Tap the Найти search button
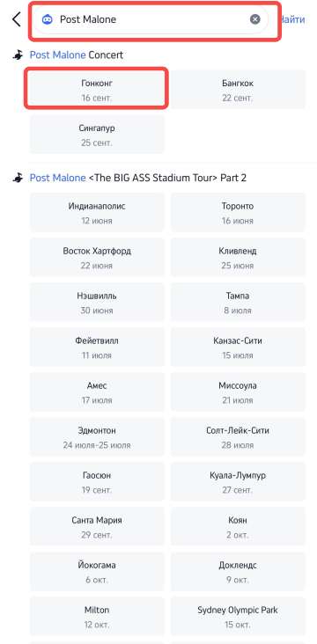 pos(292,19)
